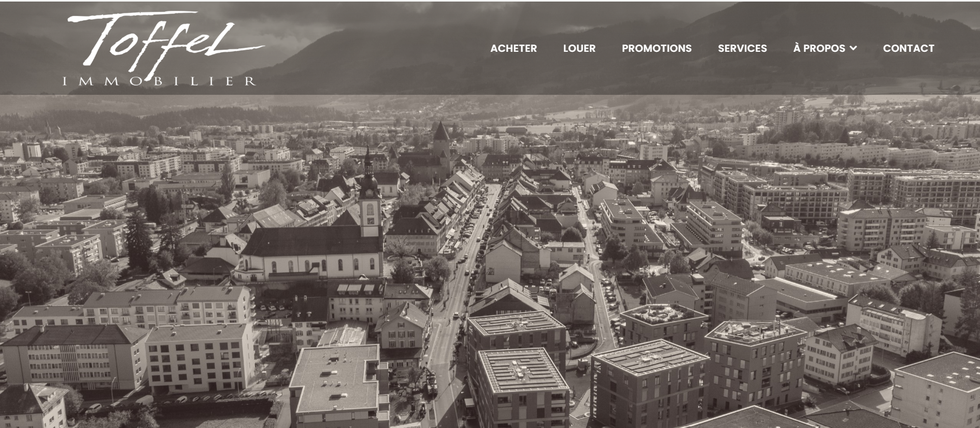Open the Promotions section
The width and height of the screenshot is (980, 428).
coord(657,48)
